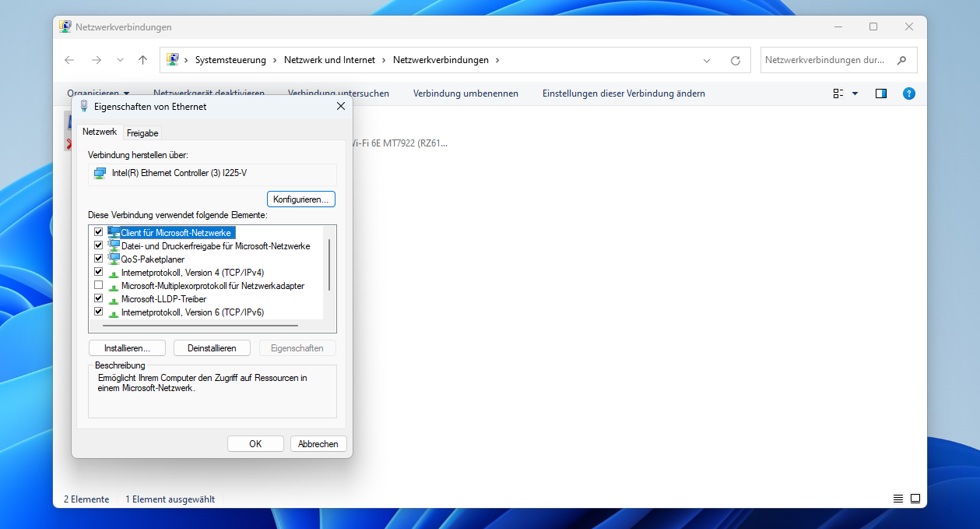
Task: Open the Organisieren dropdown menu
Action: point(98,93)
